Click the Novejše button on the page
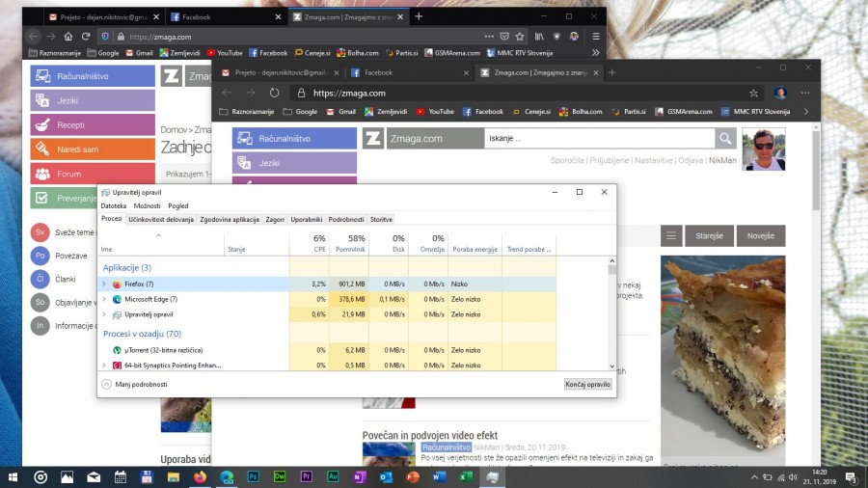Viewport: 868px width, 488px height. [x=761, y=236]
